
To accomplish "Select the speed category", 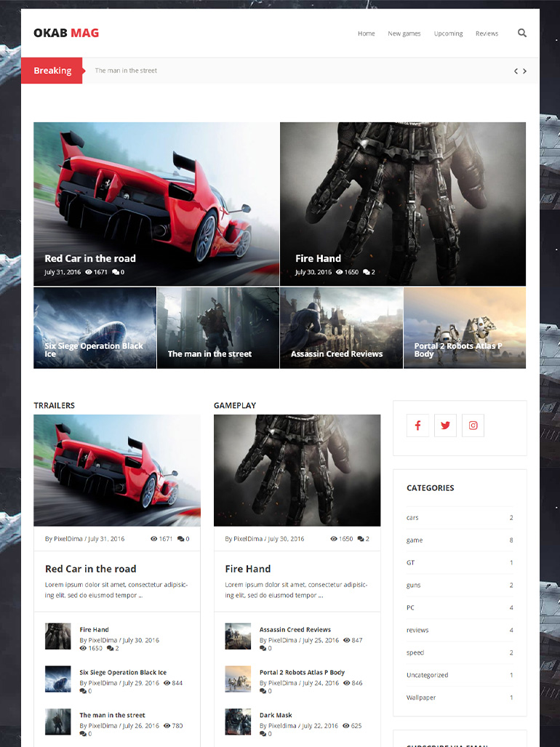I will click(x=415, y=652).
